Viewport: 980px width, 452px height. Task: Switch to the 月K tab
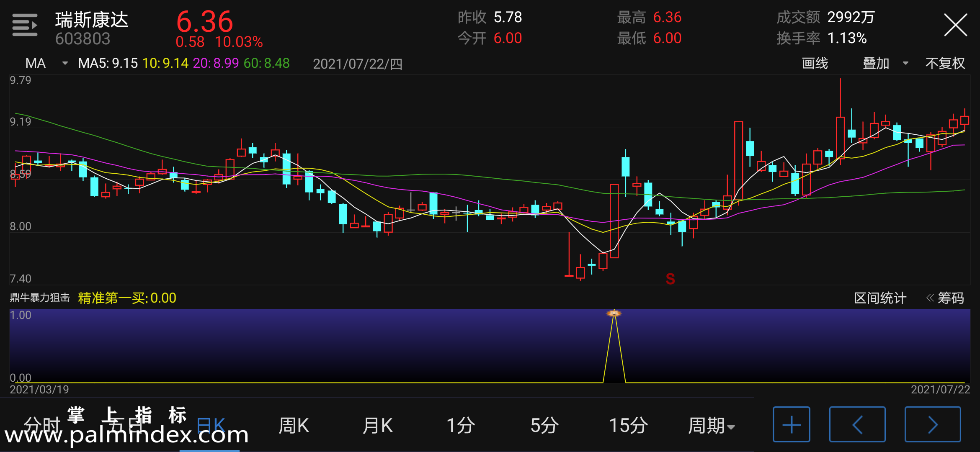[377, 426]
